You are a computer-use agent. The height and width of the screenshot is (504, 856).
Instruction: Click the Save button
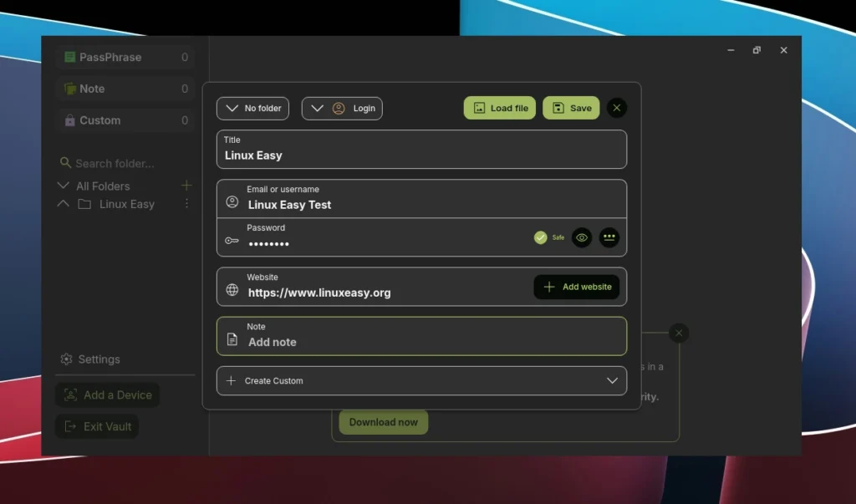tap(571, 108)
